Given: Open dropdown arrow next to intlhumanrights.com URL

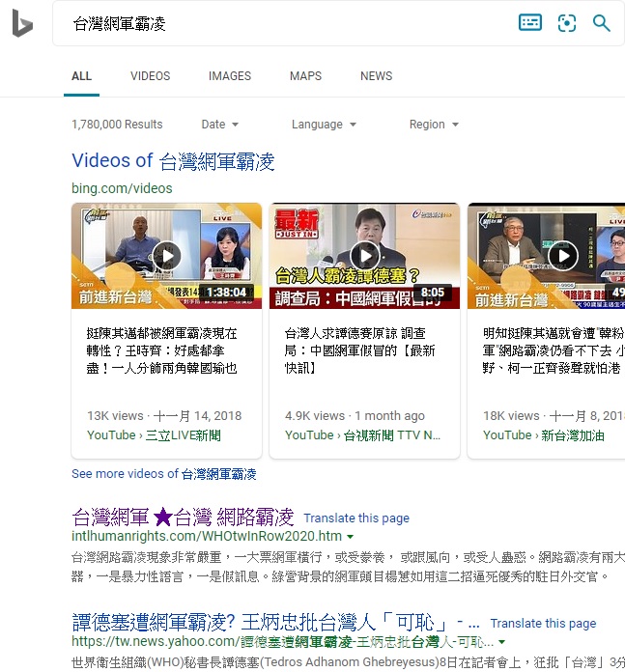Looking at the screenshot, I should tap(351, 537).
